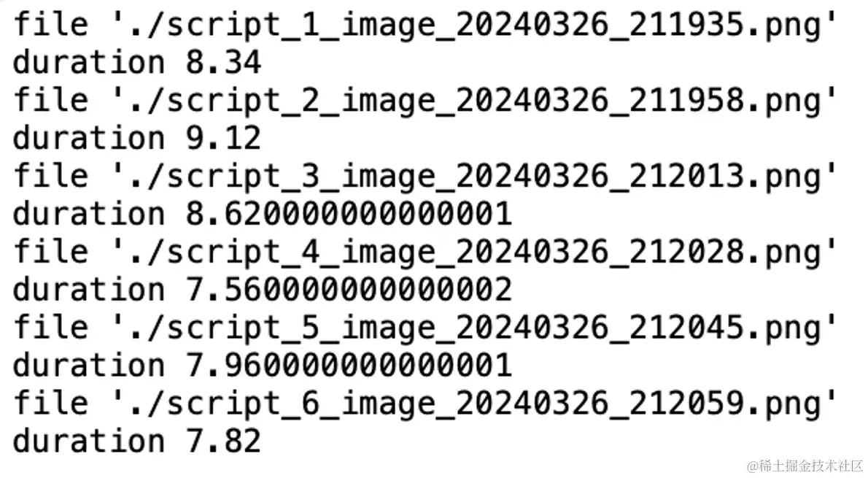Click the duration 7.560000000000002 value
The width and height of the screenshot is (868, 478).
[349, 290]
